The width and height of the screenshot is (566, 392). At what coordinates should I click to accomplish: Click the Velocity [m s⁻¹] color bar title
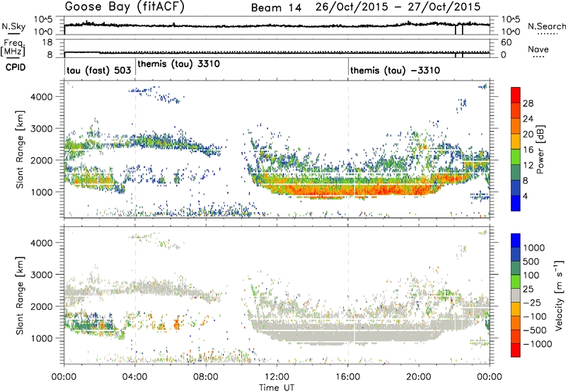click(x=559, y=295)
